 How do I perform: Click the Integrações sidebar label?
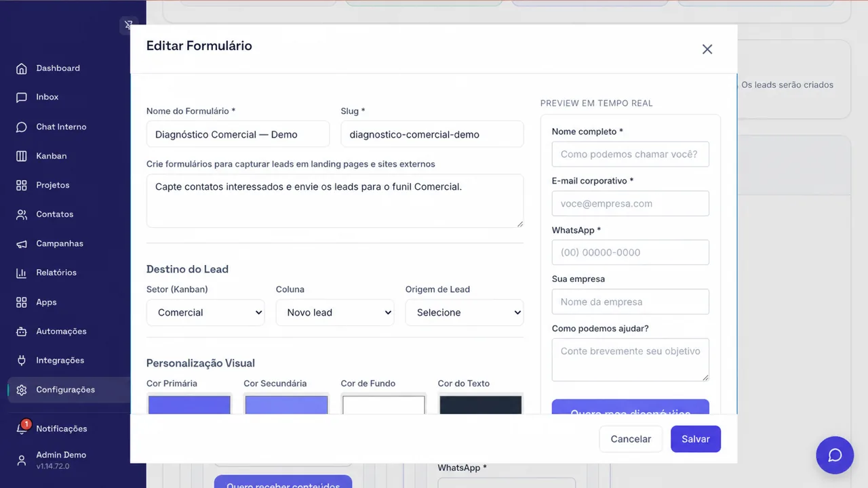60,361
